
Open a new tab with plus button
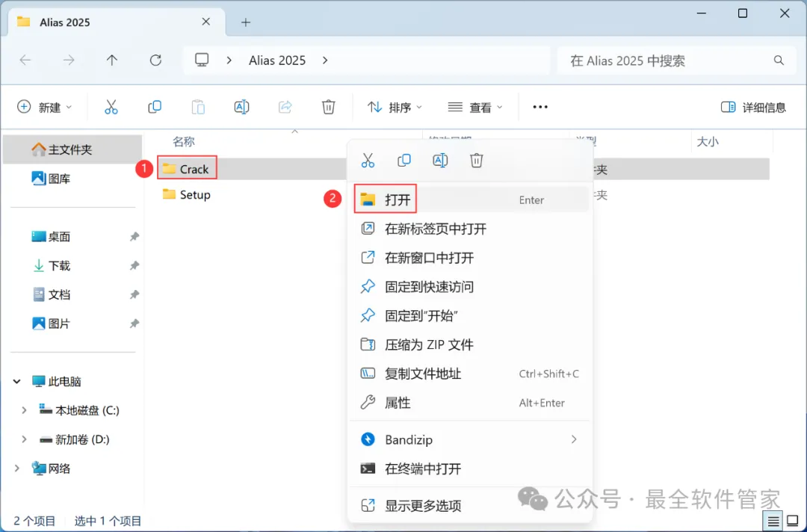(x=246, y=22)
